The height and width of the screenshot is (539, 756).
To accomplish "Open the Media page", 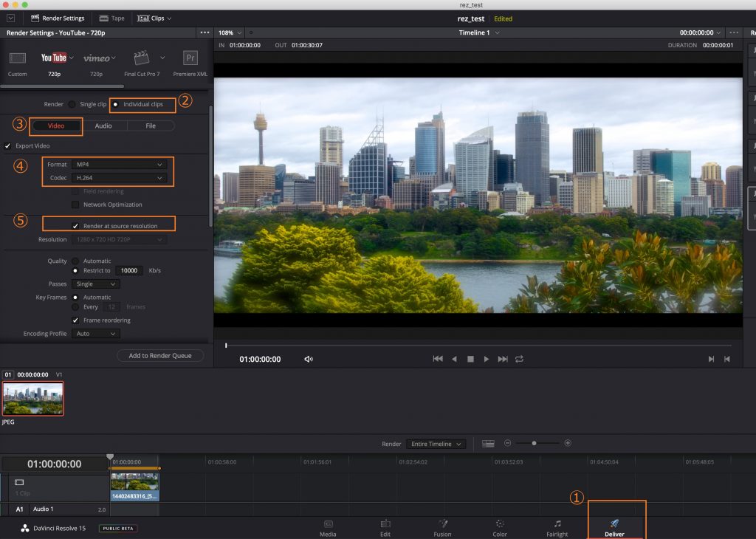I will (x=328, y=528).
